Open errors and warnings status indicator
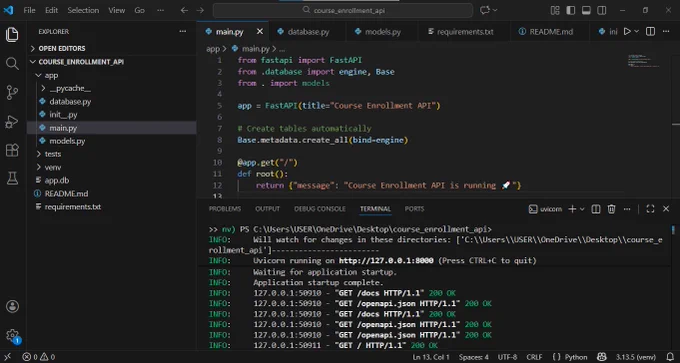680x363 pixels. 39,357
